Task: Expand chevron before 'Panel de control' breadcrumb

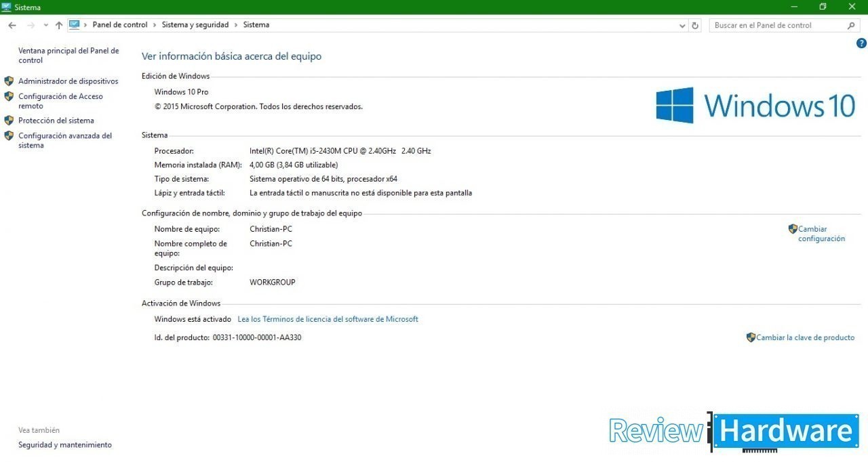Action: 85,25
